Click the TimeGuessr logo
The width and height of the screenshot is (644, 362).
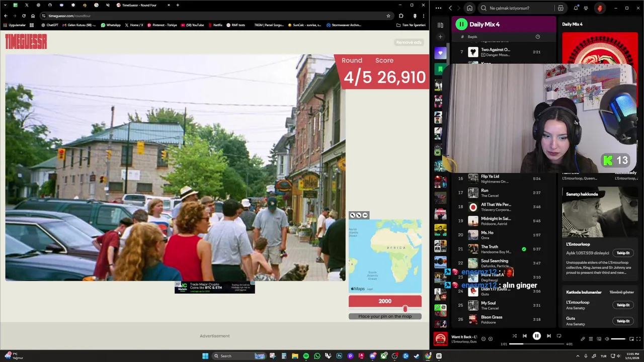point(26,42)
